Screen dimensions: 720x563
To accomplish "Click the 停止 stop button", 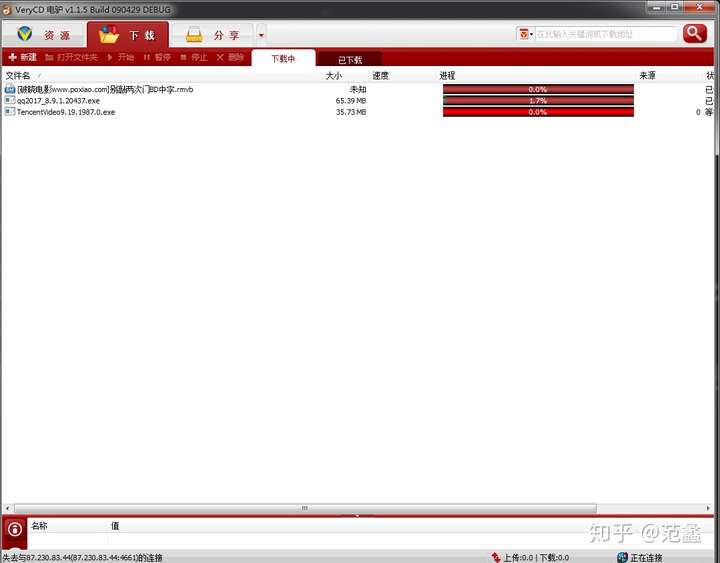I will [x=194, y=57].
